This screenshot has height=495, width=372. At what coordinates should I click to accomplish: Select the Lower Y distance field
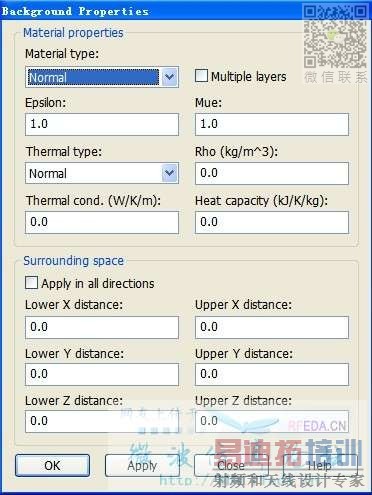pyautogui.click(x=102, y=374)
